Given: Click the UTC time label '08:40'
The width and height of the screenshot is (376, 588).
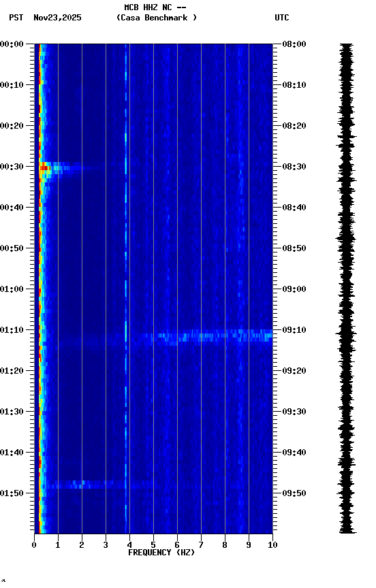Looking at the screenshot, I should (294, 208).
